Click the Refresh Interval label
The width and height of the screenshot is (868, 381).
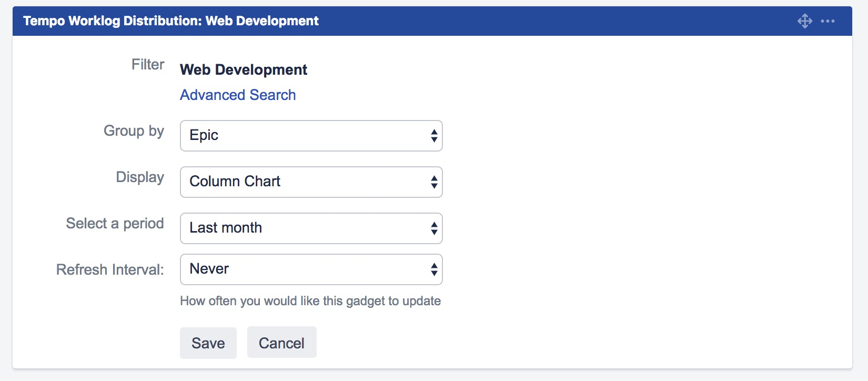coord(110,269)
